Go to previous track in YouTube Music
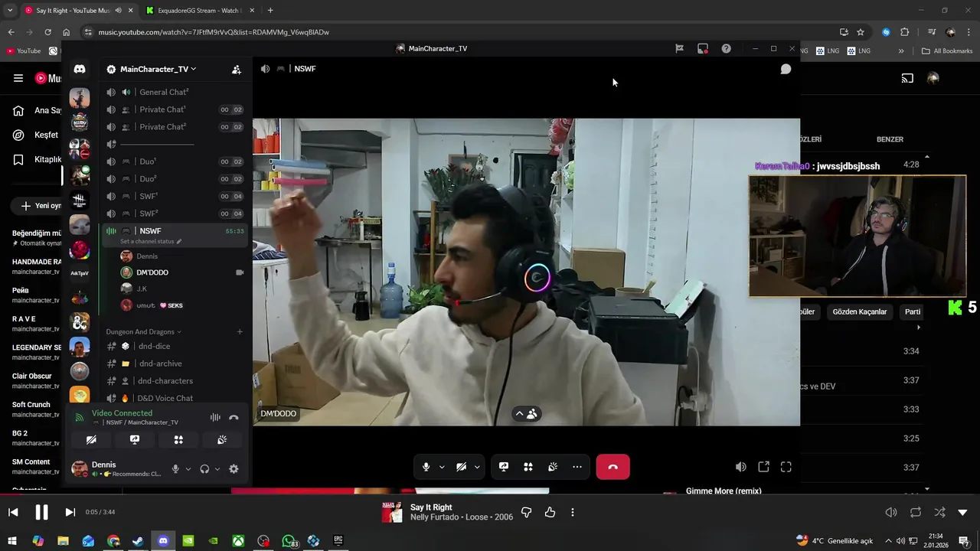 [13, 512]
